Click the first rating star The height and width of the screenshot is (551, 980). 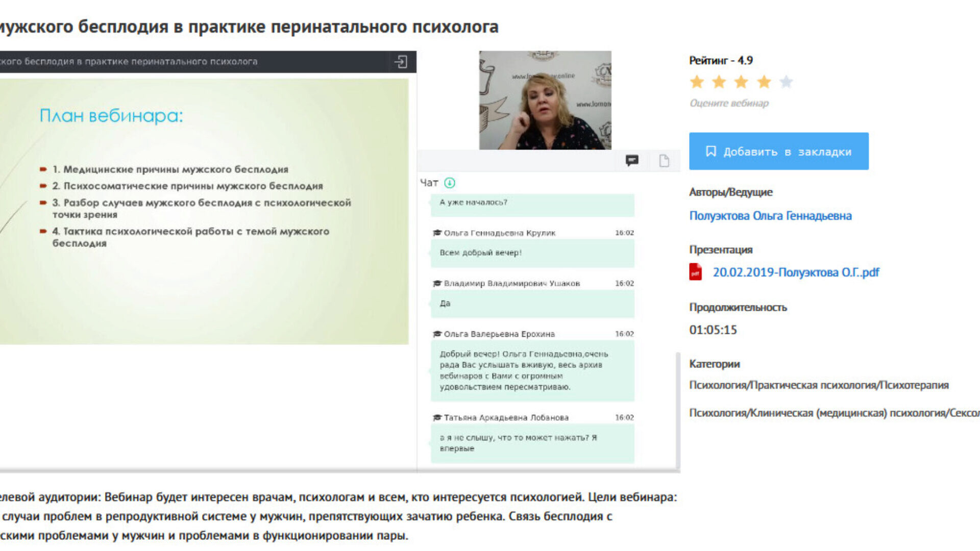[697, 82]
